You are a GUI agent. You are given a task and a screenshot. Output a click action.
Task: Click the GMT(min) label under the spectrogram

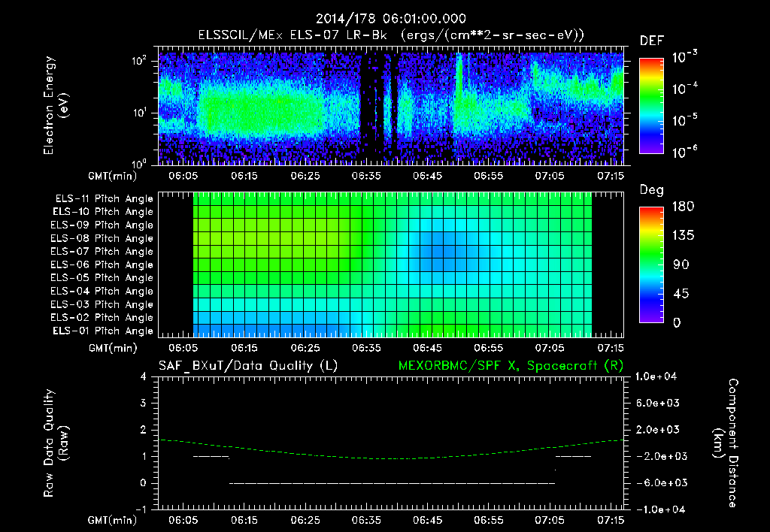(113, 176)
